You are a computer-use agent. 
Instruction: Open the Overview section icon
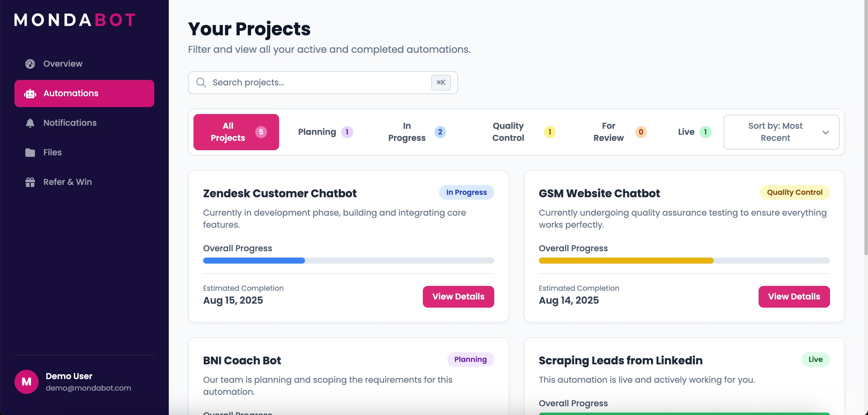30,64
